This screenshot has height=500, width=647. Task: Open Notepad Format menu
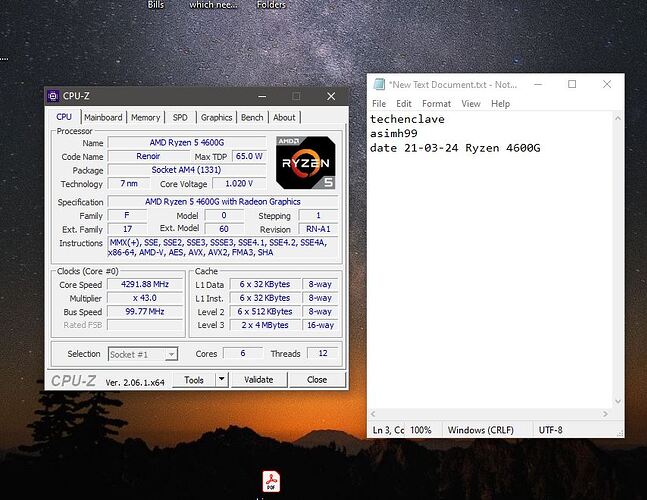click(x=436, y=104)
